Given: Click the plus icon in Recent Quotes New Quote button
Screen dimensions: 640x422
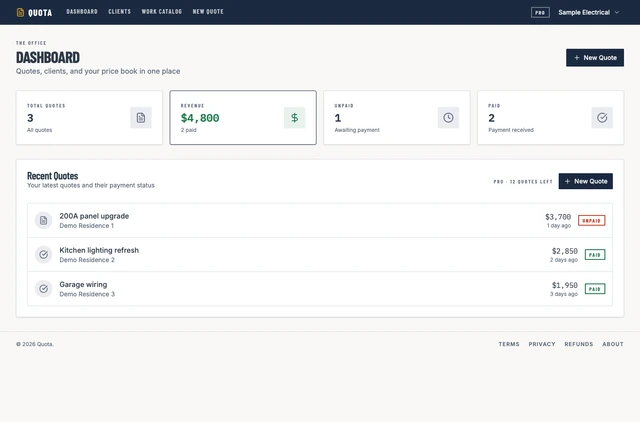Looking at the screenshot, I should pos(567,181).
